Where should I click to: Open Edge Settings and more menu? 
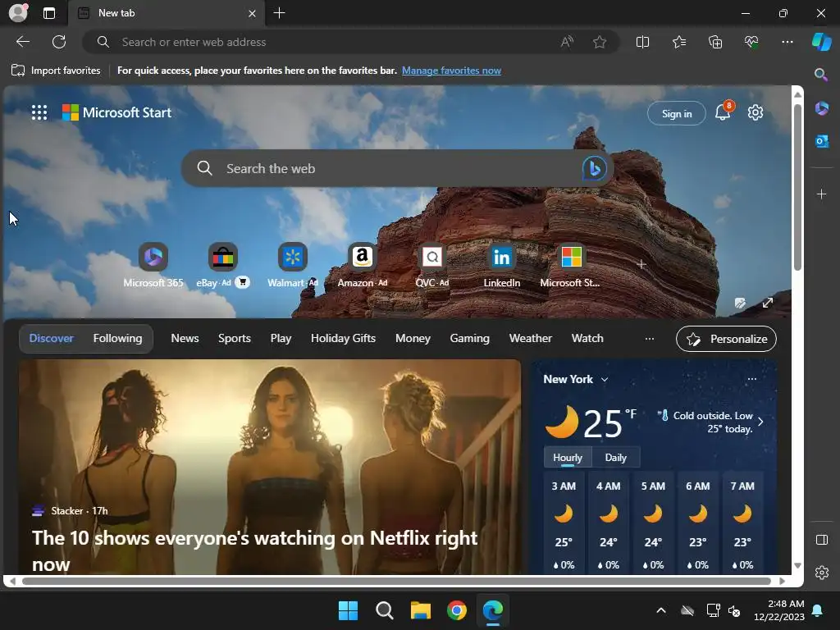[787, 42]
